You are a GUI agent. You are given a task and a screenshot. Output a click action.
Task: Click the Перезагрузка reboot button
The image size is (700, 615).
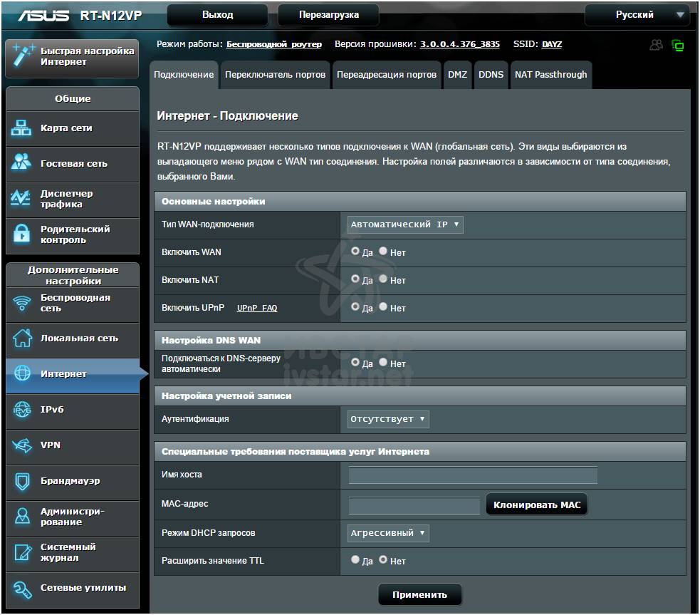pyautogui.click(x=328, y=15)
